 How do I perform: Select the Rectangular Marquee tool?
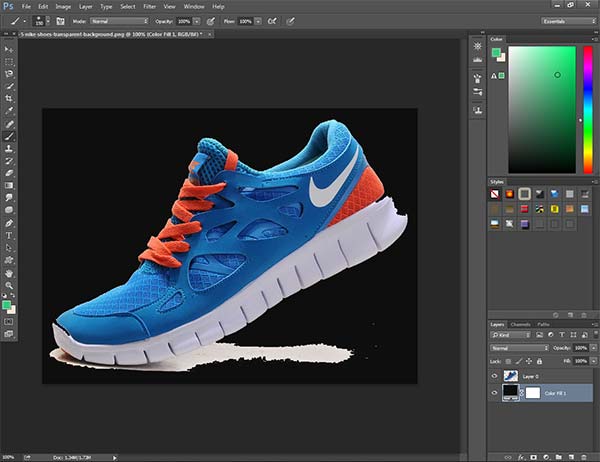coord(8,62)
